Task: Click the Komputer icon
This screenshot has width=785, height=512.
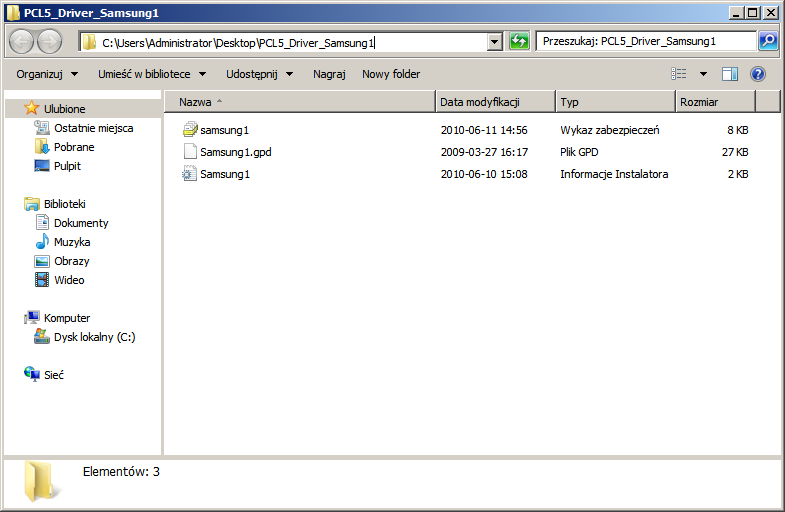Action: [32, 318]
